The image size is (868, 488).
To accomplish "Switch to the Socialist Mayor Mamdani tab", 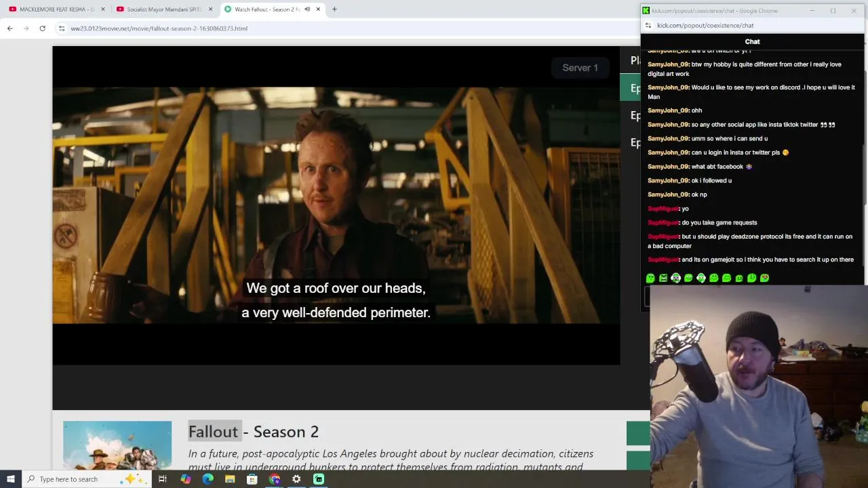I will (x=164, y=9).
